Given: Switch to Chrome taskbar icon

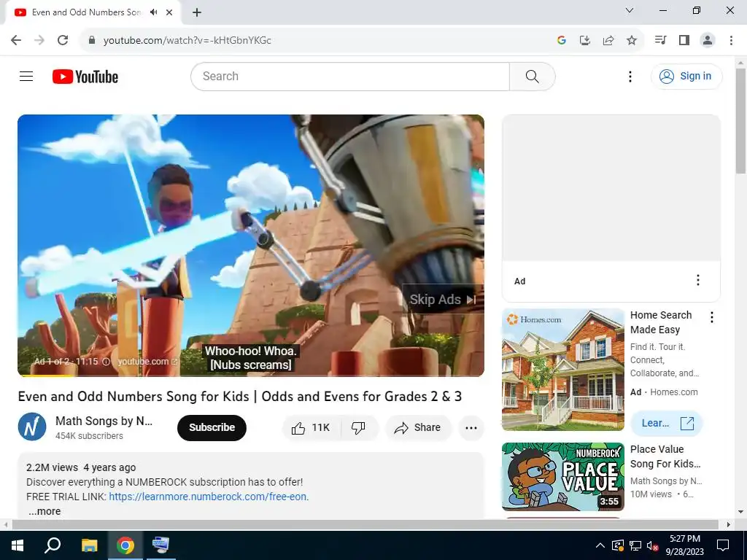Looking at the screenshot, I should 125,545.
